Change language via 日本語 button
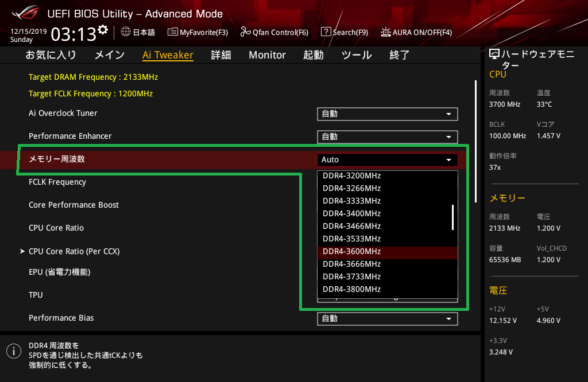The image size is (588, 382). [x=138, y=32]
